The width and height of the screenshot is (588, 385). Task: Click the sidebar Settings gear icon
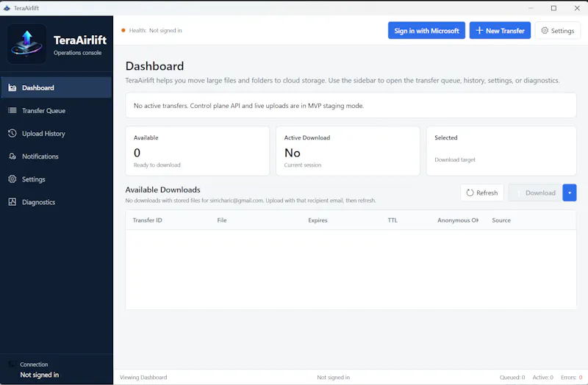click(x=12, y=179)
